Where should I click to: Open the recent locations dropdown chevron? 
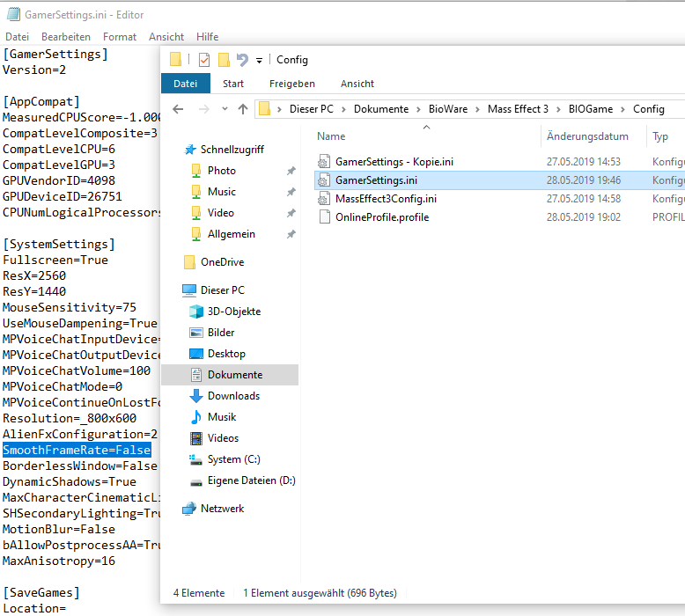point(225,109)
